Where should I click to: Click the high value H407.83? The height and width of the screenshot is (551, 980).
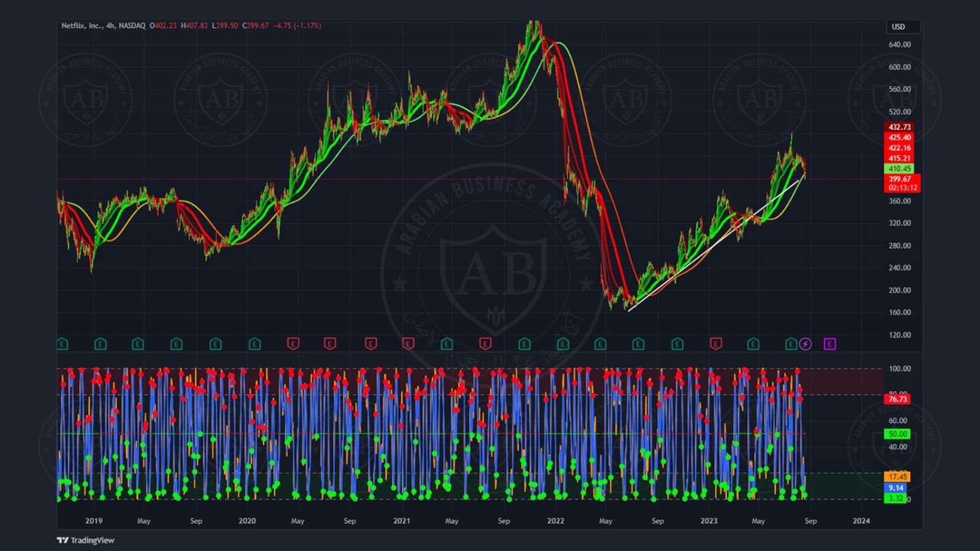[x=194, y=25]
